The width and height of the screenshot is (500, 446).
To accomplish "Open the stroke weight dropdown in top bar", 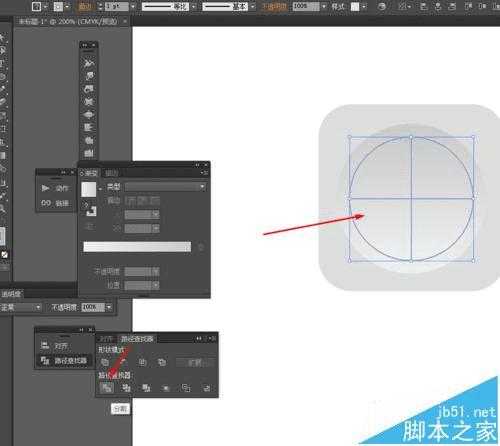I will tap(133, 7).
